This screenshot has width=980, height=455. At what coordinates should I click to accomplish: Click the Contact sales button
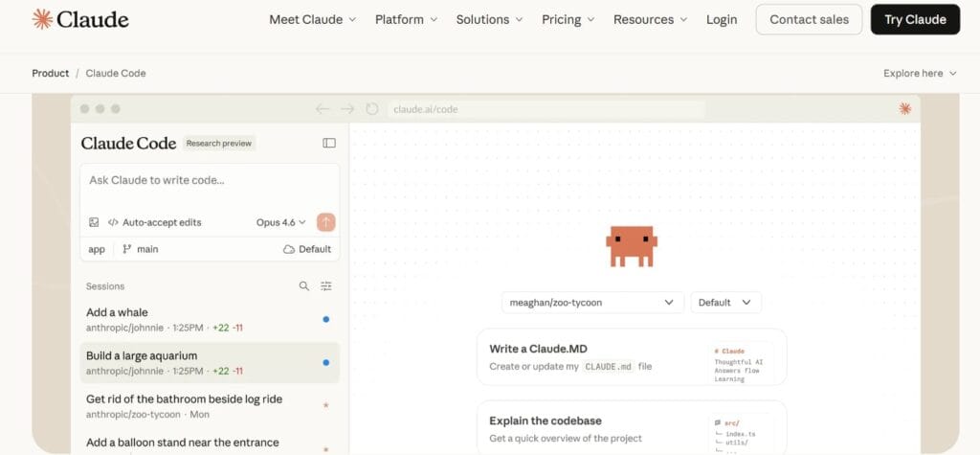pos(809,19)
